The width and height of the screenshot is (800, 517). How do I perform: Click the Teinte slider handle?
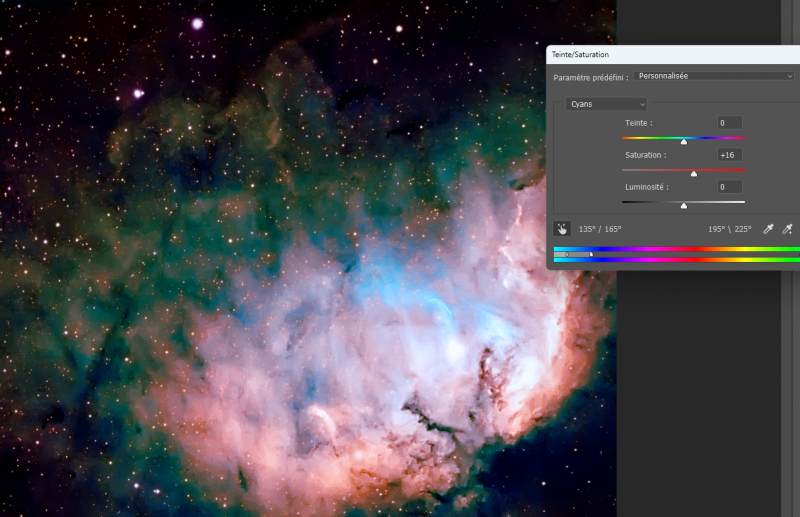pyautogui.click(x=684, y=141)
